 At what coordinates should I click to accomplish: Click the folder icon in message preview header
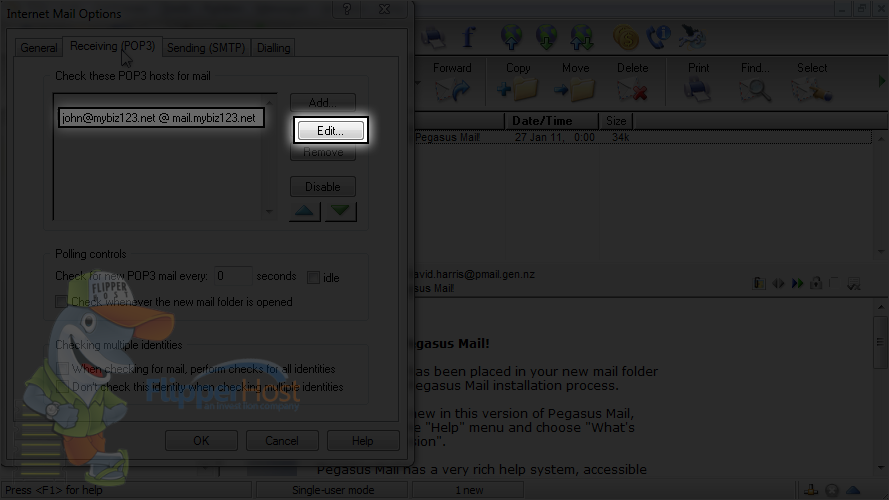pyautogui.click(x=759, y=283)
